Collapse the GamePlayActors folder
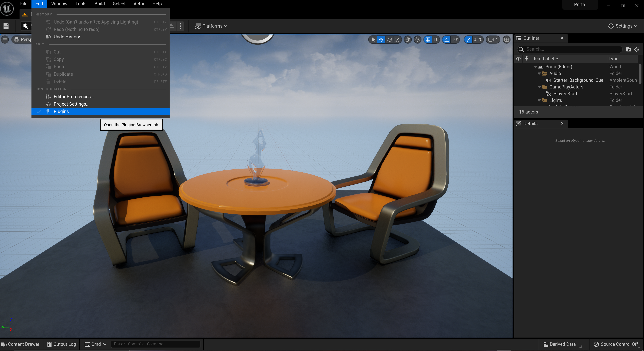The height and width of the screenshot is (351, 644). [539, 87]
